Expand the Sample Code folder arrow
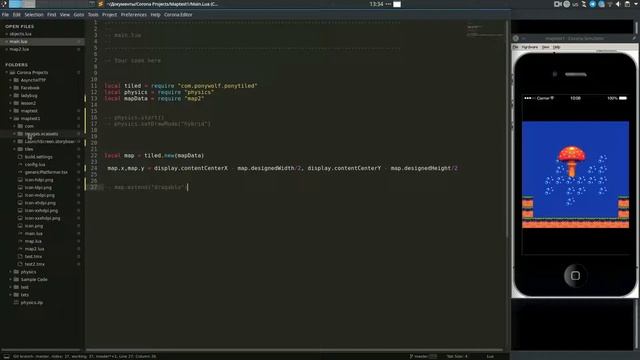 (11, 280)
